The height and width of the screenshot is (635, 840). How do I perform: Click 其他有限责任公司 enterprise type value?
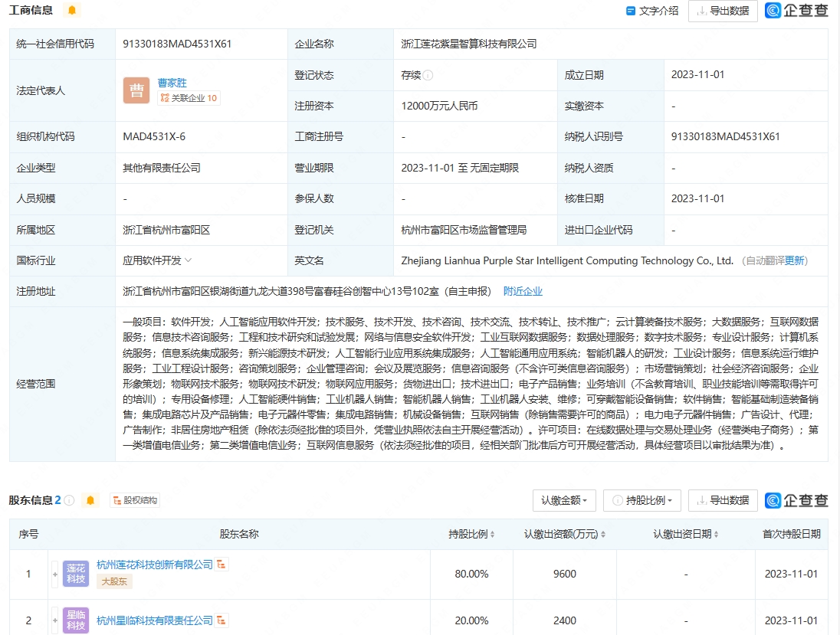(161, 168)
